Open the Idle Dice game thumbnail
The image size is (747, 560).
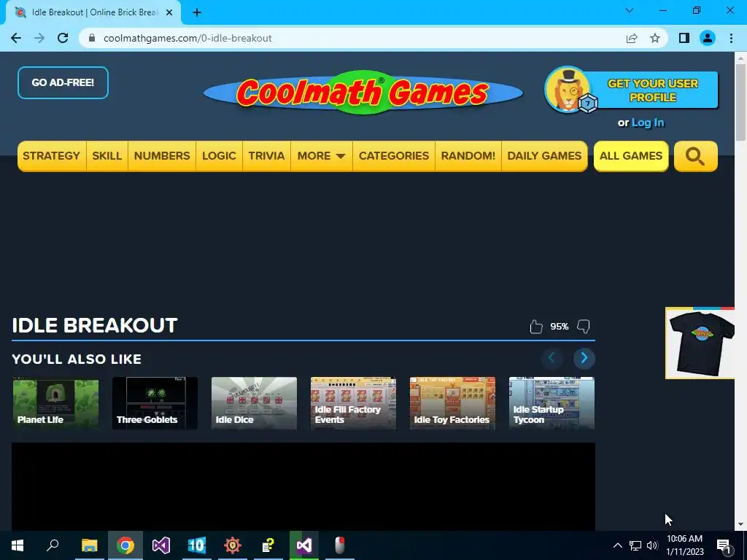click(254, 403)
